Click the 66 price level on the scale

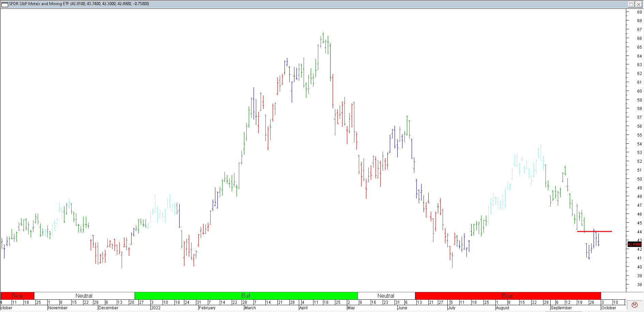(x=639, y=38)
